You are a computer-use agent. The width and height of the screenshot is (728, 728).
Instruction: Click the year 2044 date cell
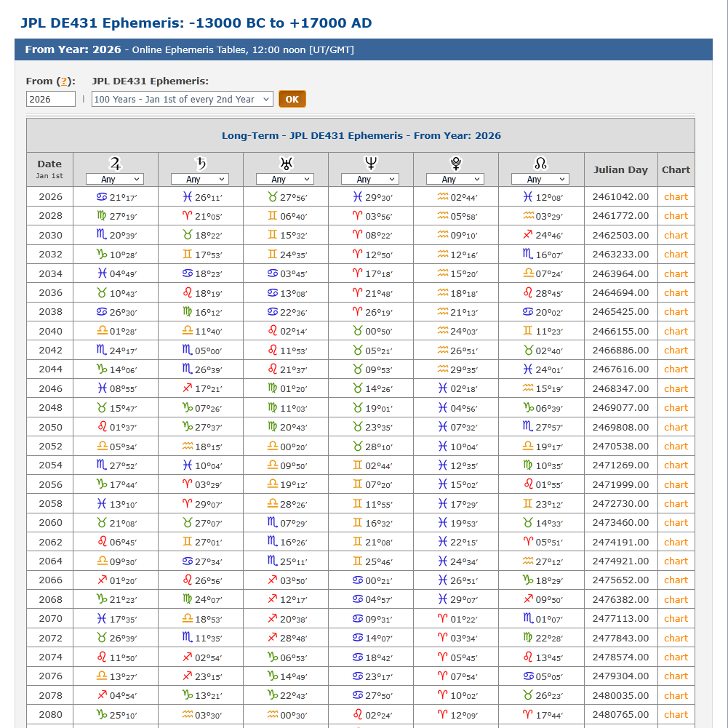point(50,369)
